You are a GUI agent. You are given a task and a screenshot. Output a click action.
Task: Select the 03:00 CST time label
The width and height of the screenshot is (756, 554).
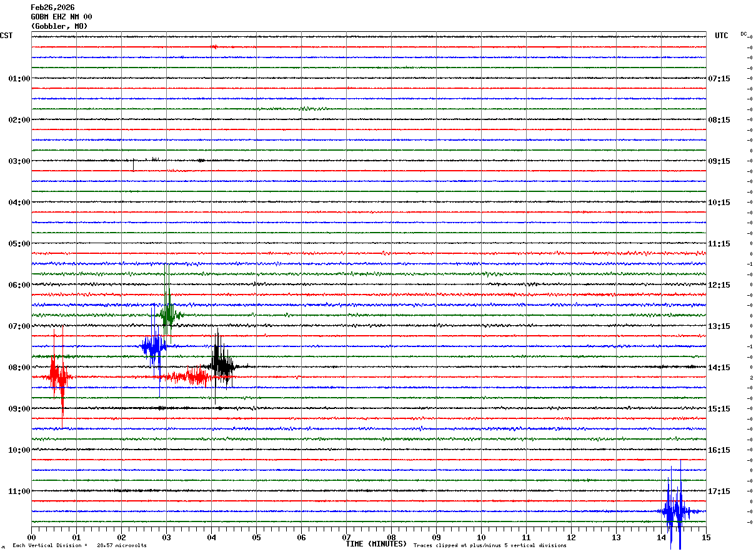tap(19, 161)
